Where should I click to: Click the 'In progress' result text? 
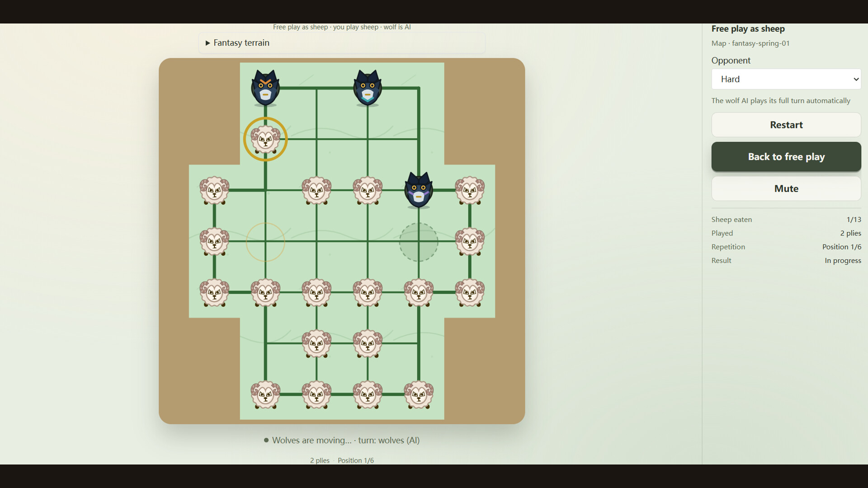[843, 260]
